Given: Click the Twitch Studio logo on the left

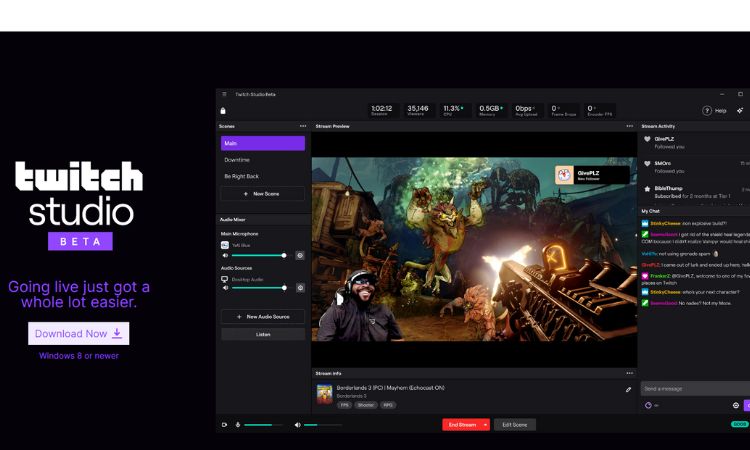Looking at the screenshot, I should 79,205.
